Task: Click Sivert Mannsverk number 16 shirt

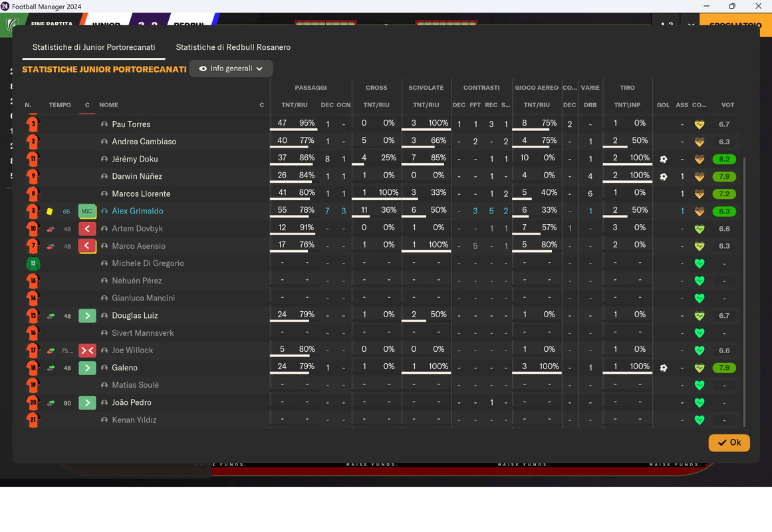Action: click(33, 333)
